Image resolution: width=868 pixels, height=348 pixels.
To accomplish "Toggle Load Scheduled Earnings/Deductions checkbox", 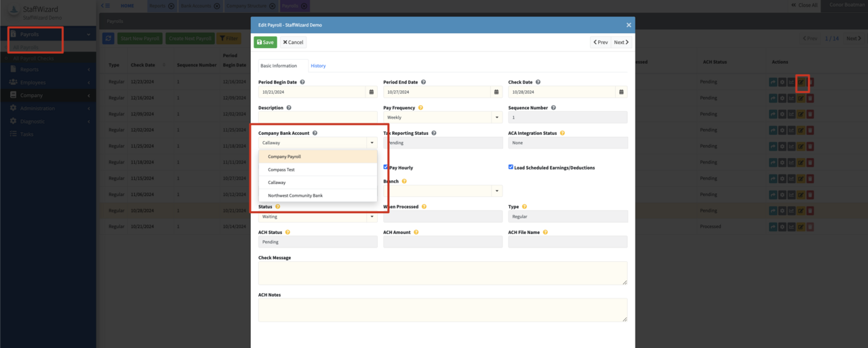I will [x=511, y=167].
